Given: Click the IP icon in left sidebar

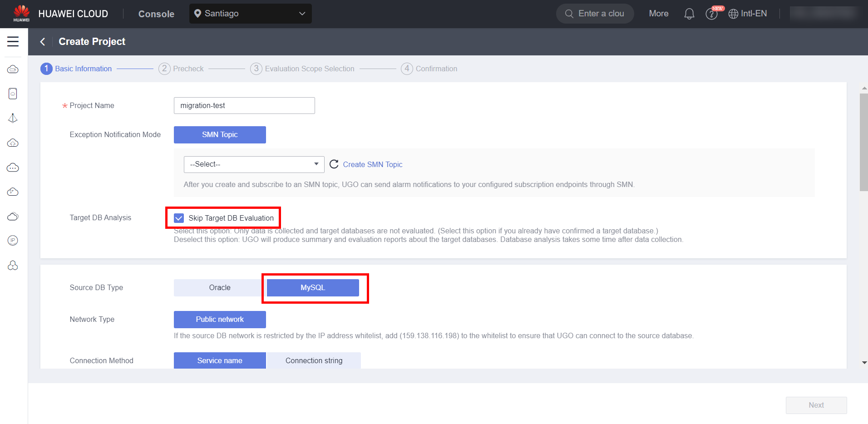Looking at the screenshot, I should tap(13, 241).
